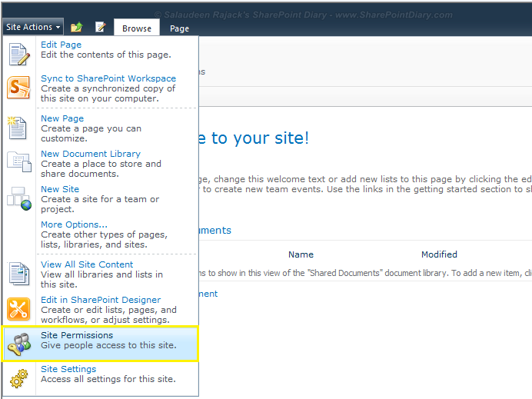
Task: Click the SharePoint Designer tools icon
Action: [x=18, y=309]
